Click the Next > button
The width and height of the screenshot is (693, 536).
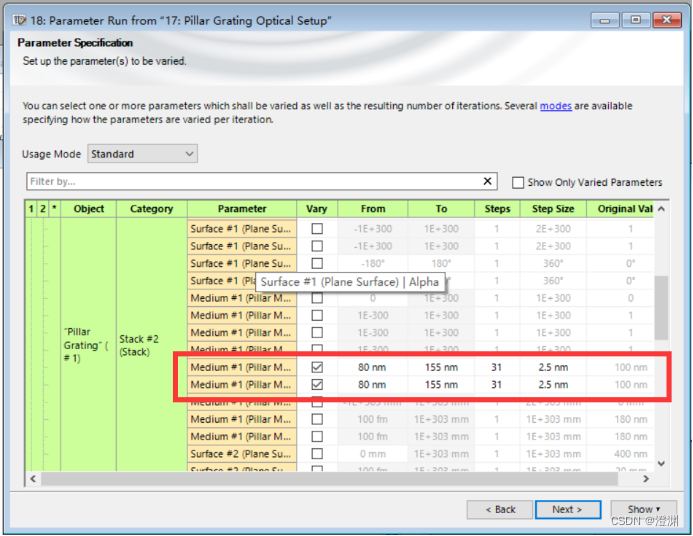[x=567, y=509]
